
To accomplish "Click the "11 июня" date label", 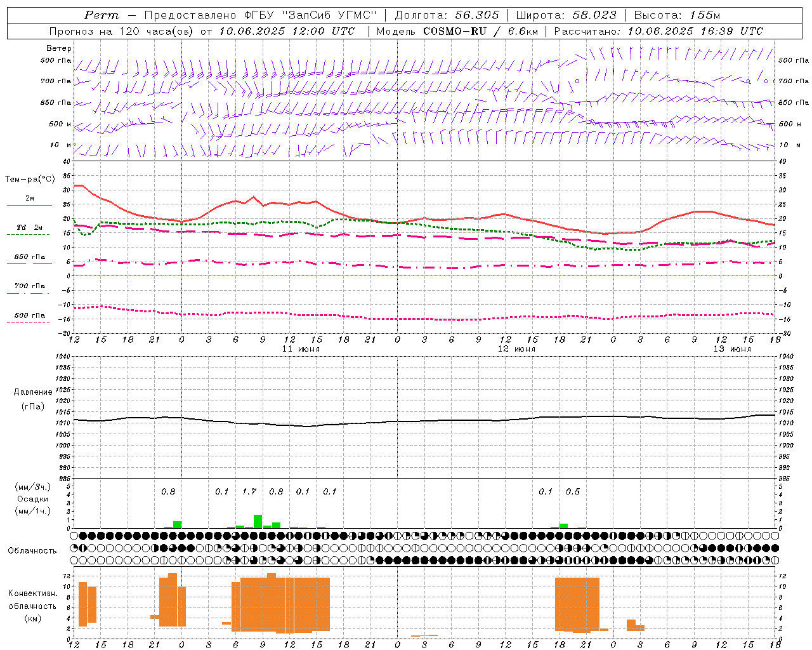I will click(301, 349).
